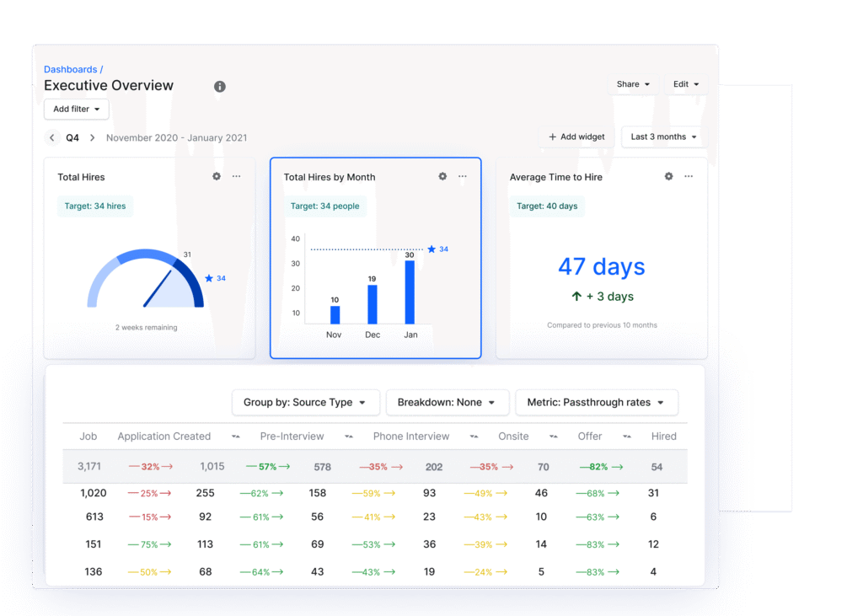The image size is (863, 616).
Task: Click the star target marker on the bar chart
Action: pyautogui.click(x=431, y=249)
